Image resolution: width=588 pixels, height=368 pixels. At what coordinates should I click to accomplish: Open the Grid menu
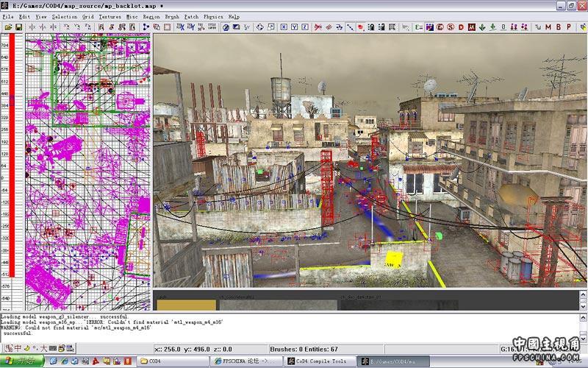pyautogui.click(x=88, y=16)
